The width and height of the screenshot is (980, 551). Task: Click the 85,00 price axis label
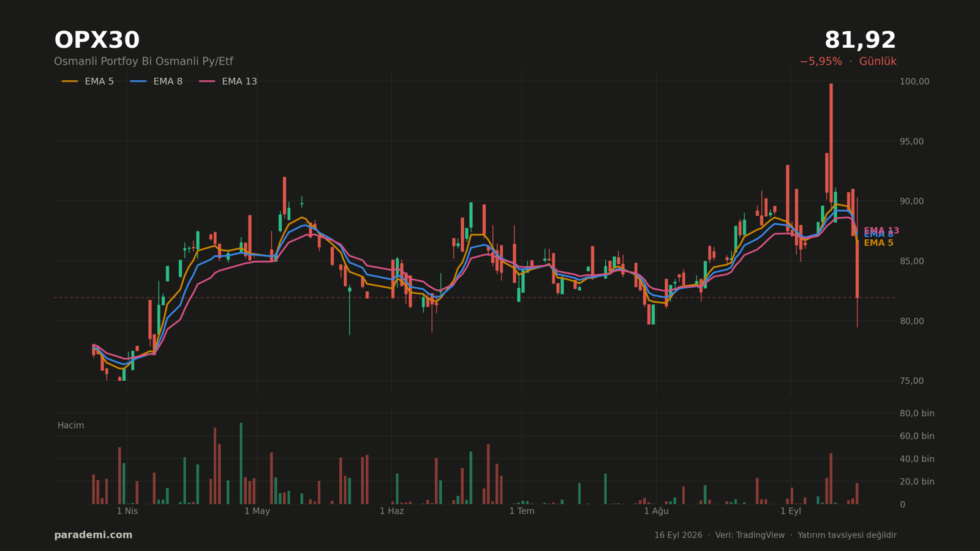point(911,261)
